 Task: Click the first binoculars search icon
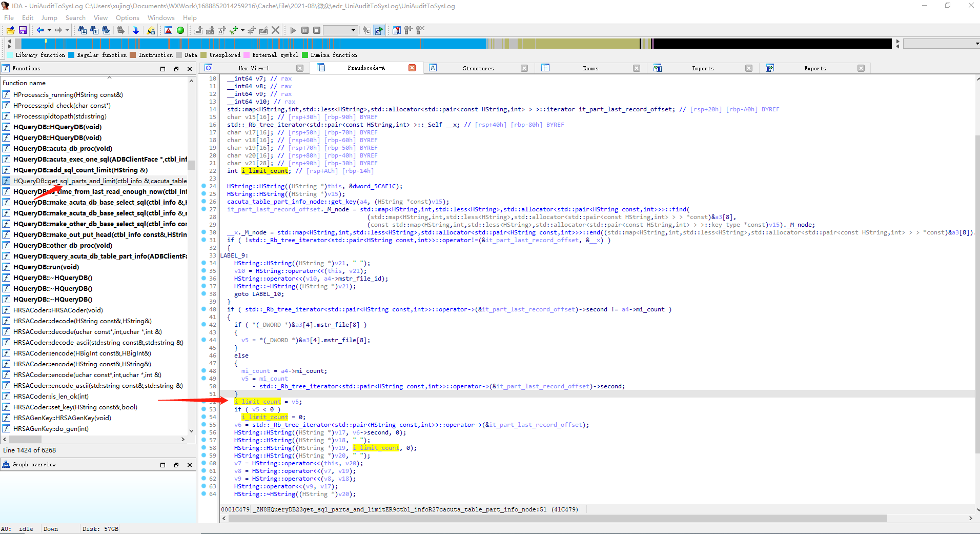click(x=82, y=30)
